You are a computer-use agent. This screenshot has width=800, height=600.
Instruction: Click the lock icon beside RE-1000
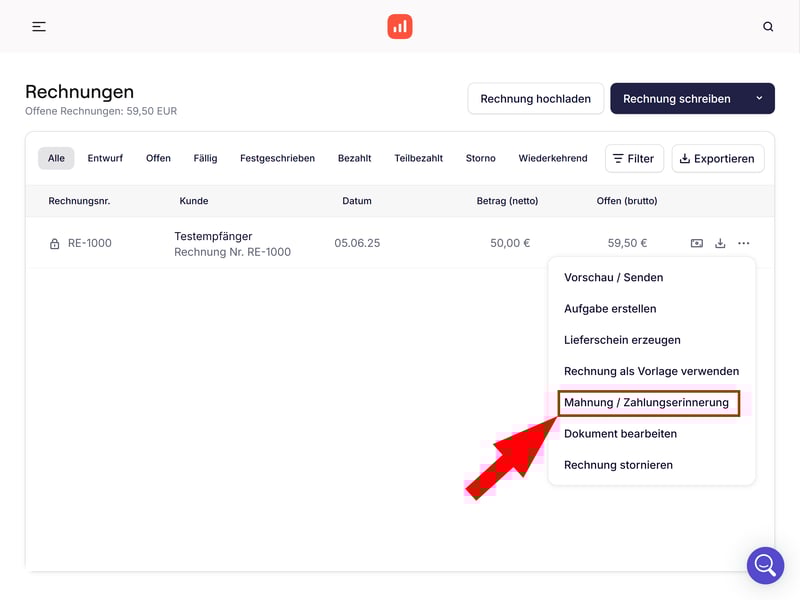coord(55,244)
